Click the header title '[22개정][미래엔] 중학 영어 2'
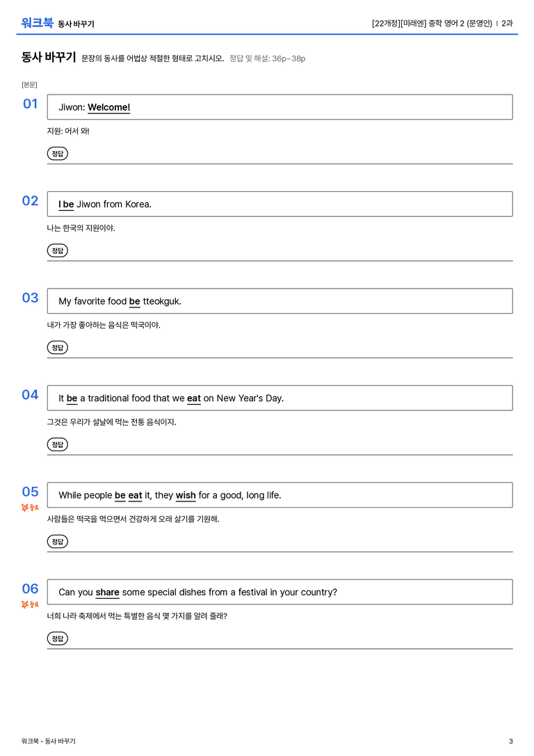This screenshot has height=756, width=534. (417, 23)
